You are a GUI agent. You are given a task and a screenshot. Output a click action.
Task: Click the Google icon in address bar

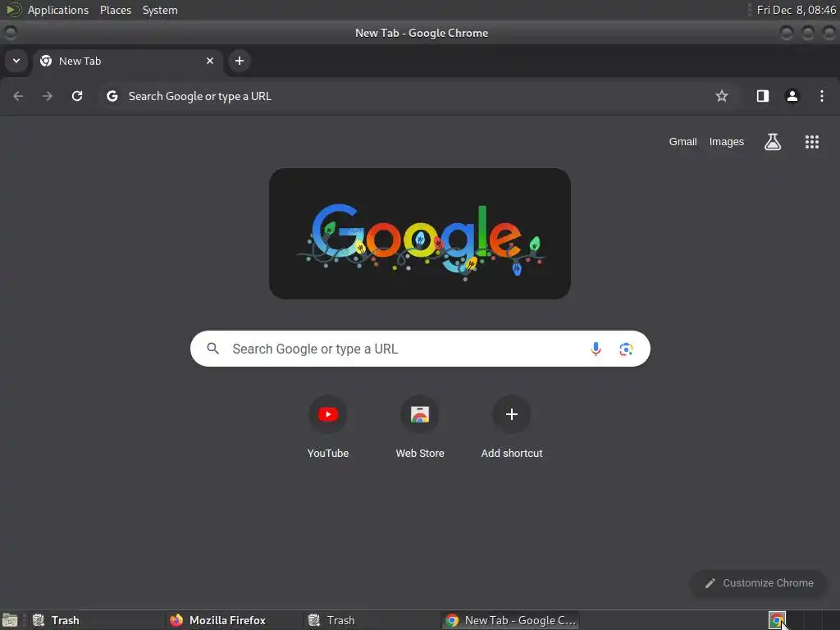click(x=112, y=96)
